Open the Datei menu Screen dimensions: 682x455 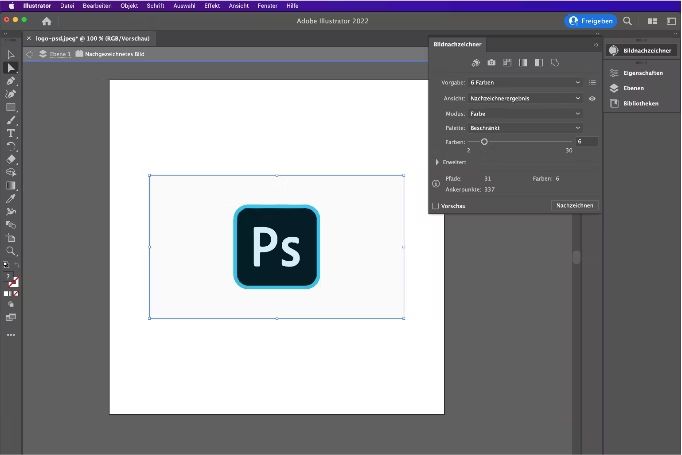(67, 6)
